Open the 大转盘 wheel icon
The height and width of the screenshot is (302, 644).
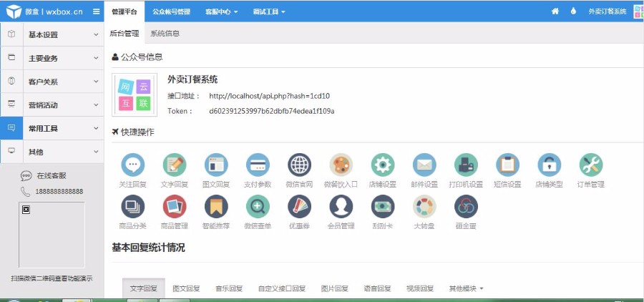pyautogui.click(x=424, y=206)
